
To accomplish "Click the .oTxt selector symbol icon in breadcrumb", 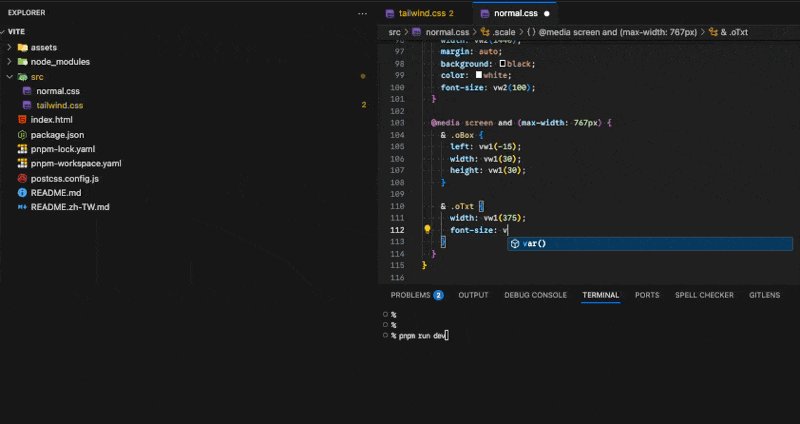I will click(713, 32).
